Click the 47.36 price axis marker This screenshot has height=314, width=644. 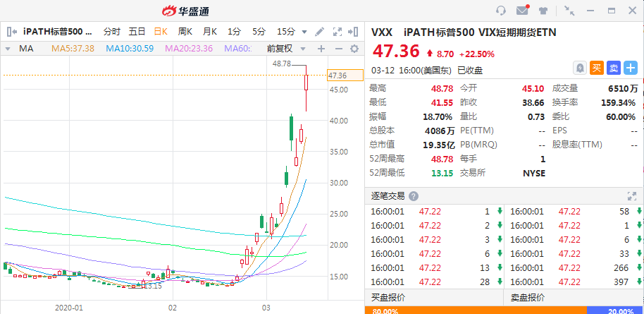[x=345, y=76]
